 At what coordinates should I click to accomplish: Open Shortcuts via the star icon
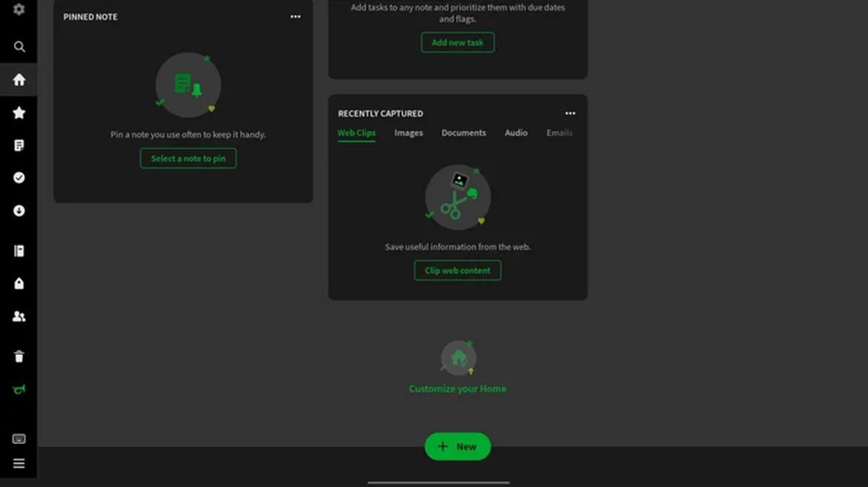(x=19, y=113)
